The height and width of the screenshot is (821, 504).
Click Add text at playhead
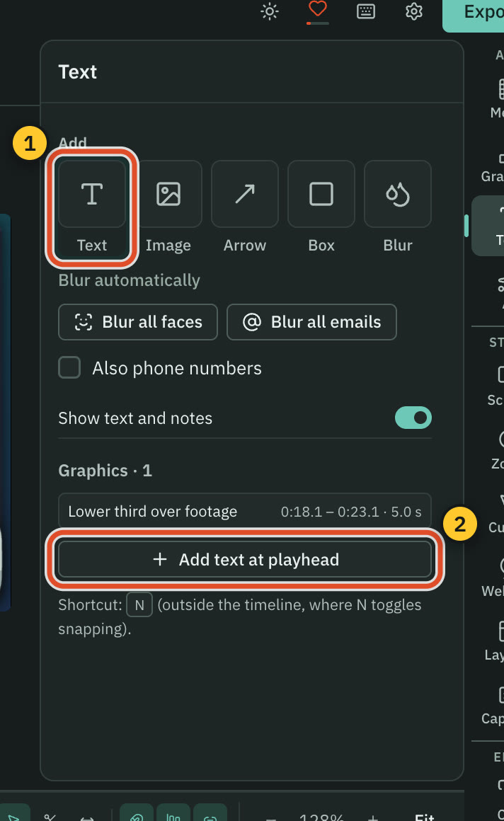point(245,560)
